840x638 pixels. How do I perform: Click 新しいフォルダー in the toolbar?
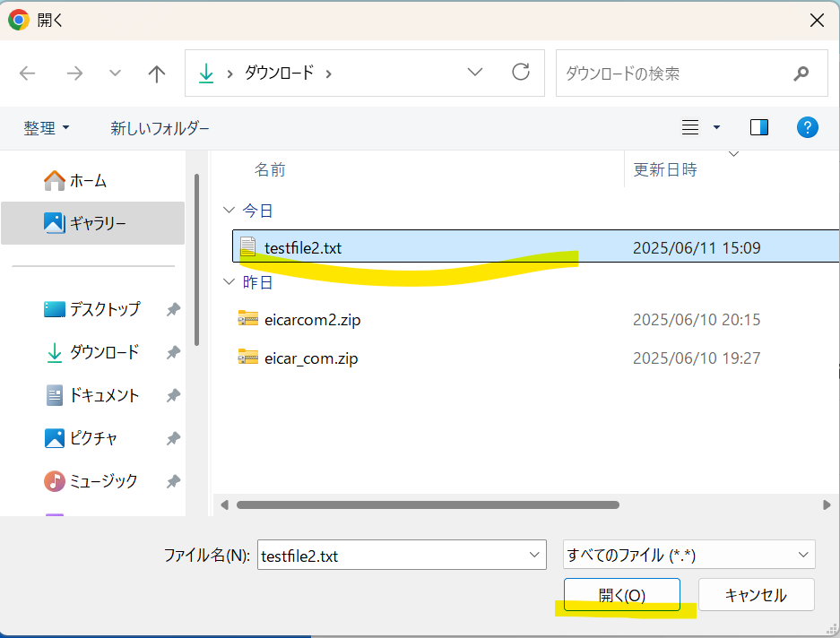point(160,128)
